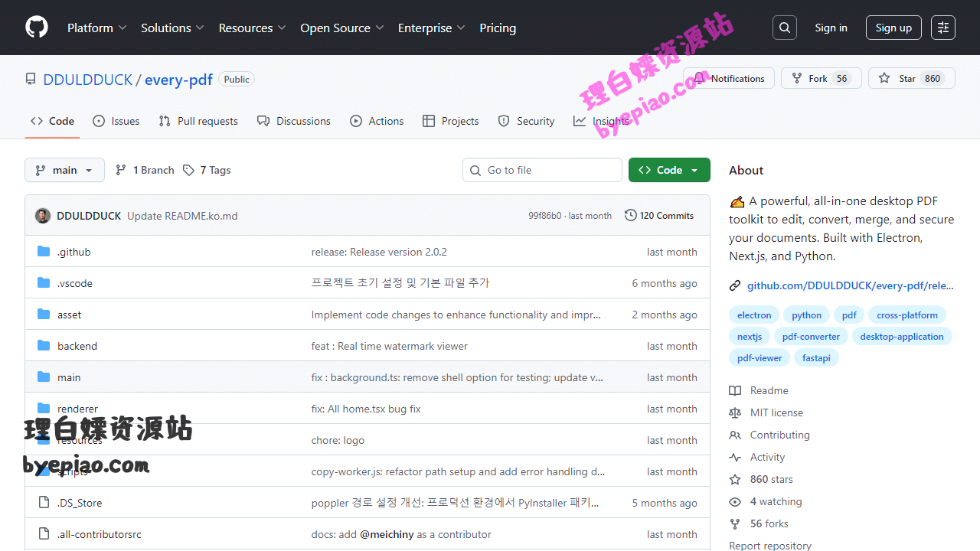
Task: Switch to the Pull requests tab
Action: pyautogui.click(x=198, y=121)
